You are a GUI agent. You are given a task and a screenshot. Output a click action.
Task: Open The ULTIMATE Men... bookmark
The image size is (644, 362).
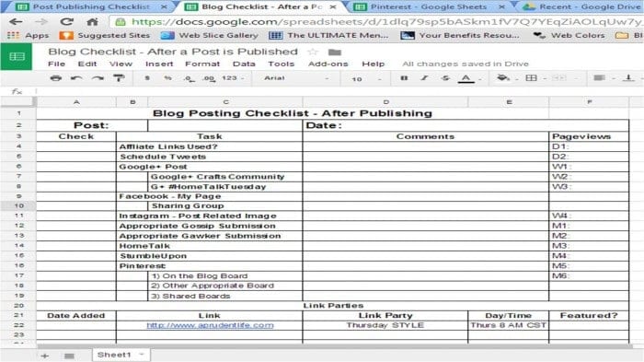pyautogui.click(x=328, y=35)
